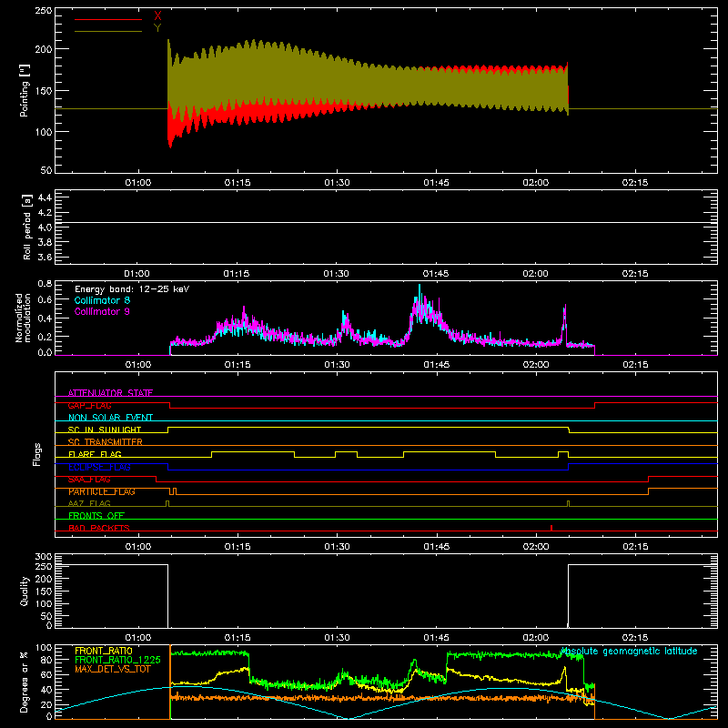Click the 0.8 tick on modulation axis
728x728 pixels.
[x=45, y=284]
